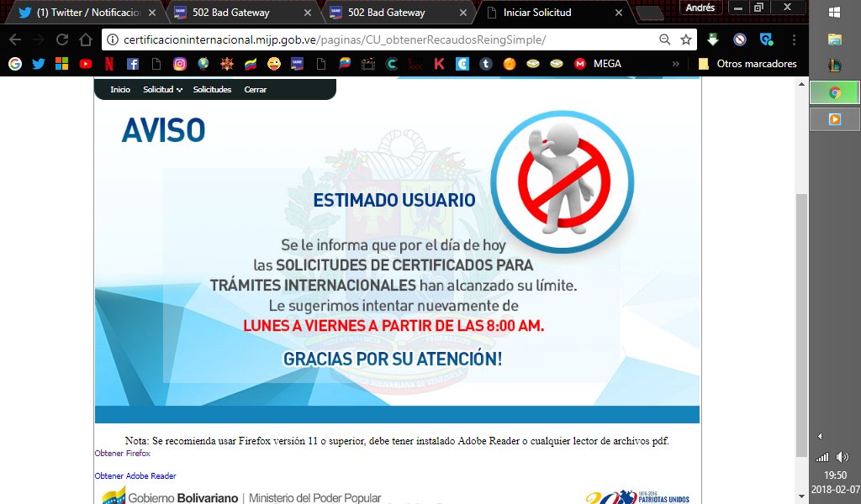The image size is (861, 504).
Task: Show hidden bookmarks with the double chevron
Action: (x=676, y=64)
